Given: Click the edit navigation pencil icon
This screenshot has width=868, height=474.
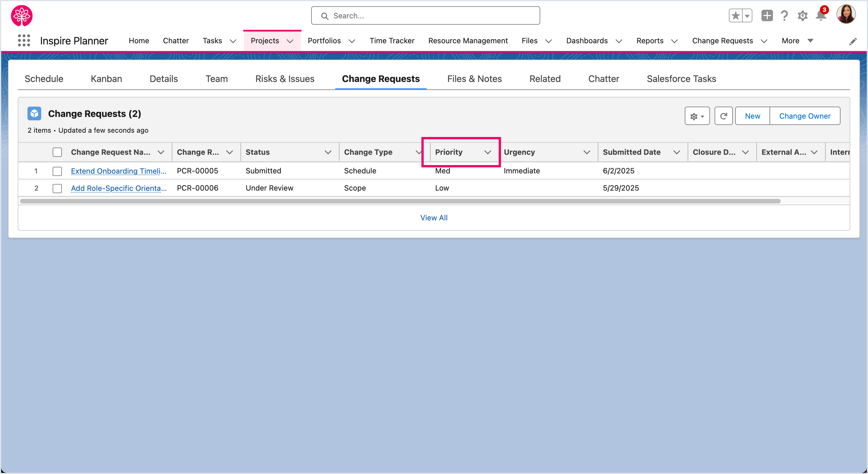Looking at the screenshot, I should pos(853,41).
